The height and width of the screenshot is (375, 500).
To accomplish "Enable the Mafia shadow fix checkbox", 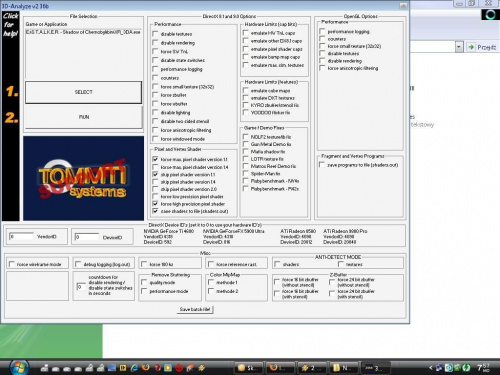I will (246, 151).
